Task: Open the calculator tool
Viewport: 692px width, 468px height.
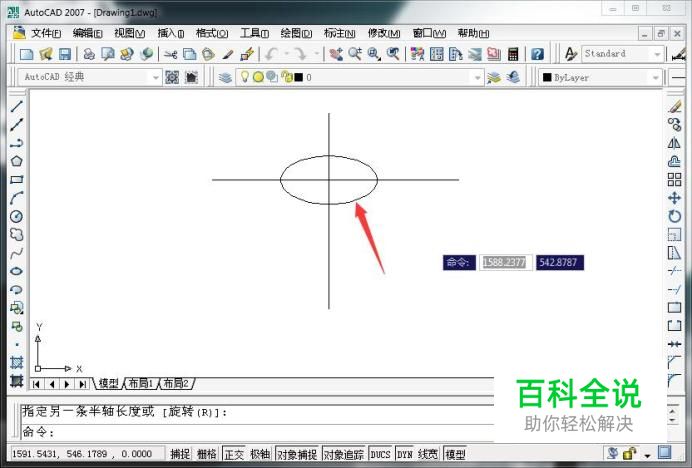Action: [x=512, y=54]
